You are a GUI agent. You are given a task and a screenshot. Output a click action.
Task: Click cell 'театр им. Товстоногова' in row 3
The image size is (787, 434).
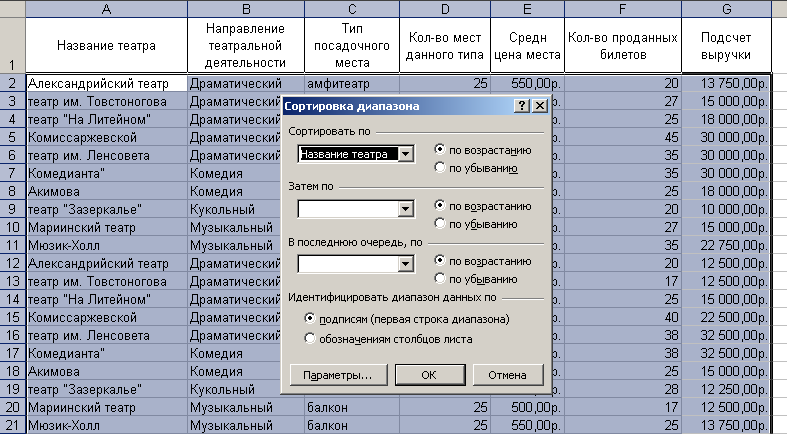(x=106, y=101)
